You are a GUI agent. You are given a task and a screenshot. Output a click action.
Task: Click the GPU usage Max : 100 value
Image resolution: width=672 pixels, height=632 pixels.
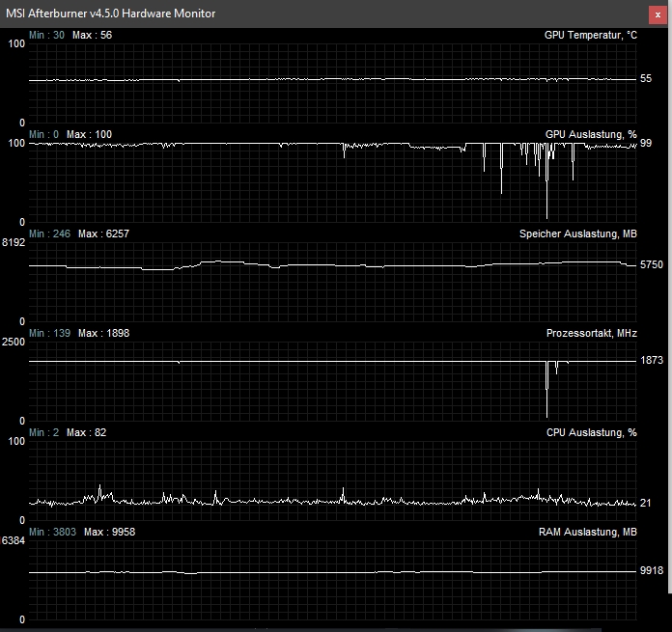[x=89, y=134]
